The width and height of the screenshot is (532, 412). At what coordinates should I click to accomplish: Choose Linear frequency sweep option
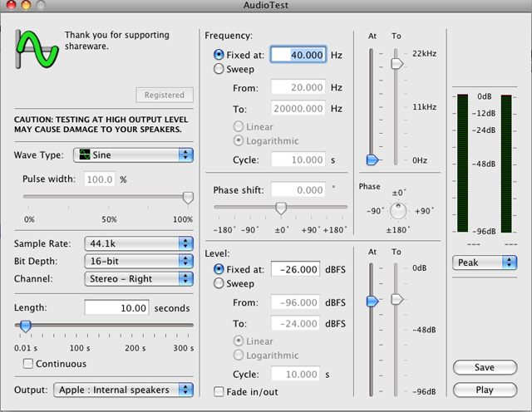pyautogui.click(x=239, y=126)
